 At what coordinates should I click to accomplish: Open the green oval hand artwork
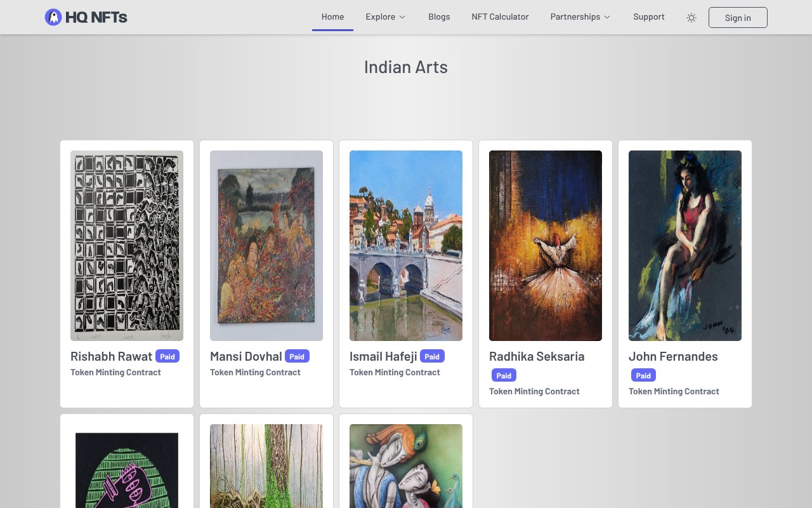(127, 469)
